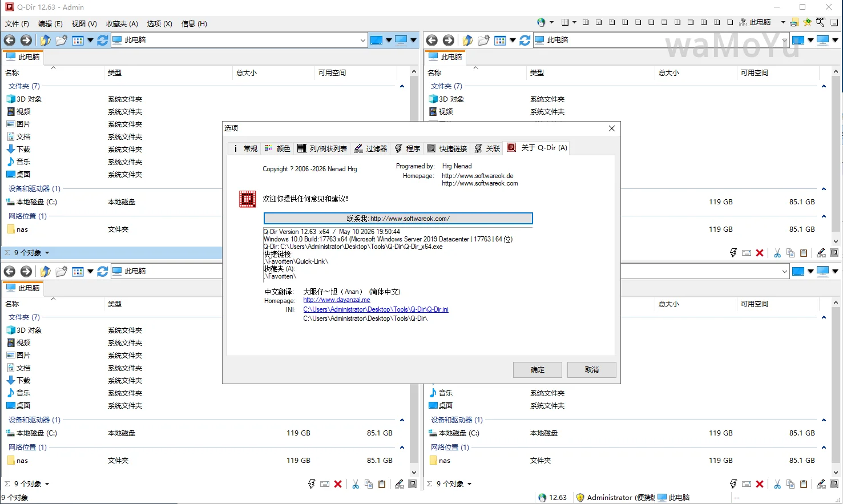
Task: Click the red delete X in top-right pane
Action: coord(760,253)
